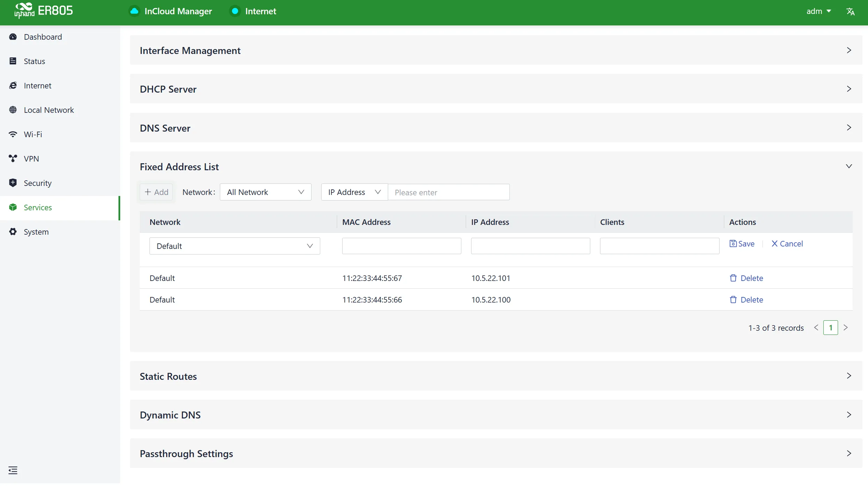The image size is (868, 486).
Task: Click the InCloud Manager cloud status icon
Action: point(134,11)
